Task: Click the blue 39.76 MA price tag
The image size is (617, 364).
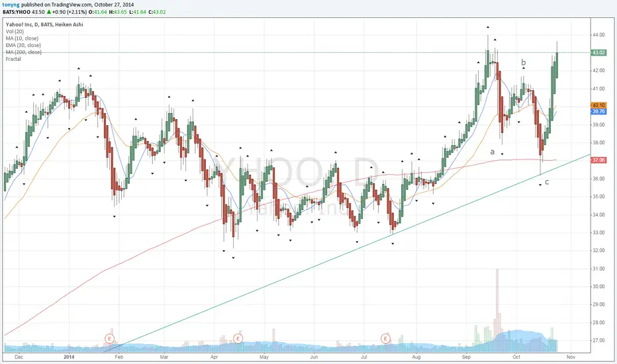Action: [598, 112]
